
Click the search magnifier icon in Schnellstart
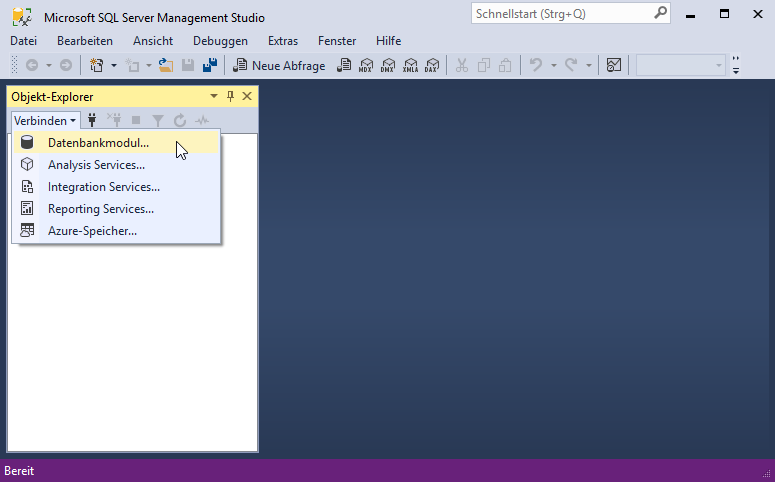click(660, 13)
